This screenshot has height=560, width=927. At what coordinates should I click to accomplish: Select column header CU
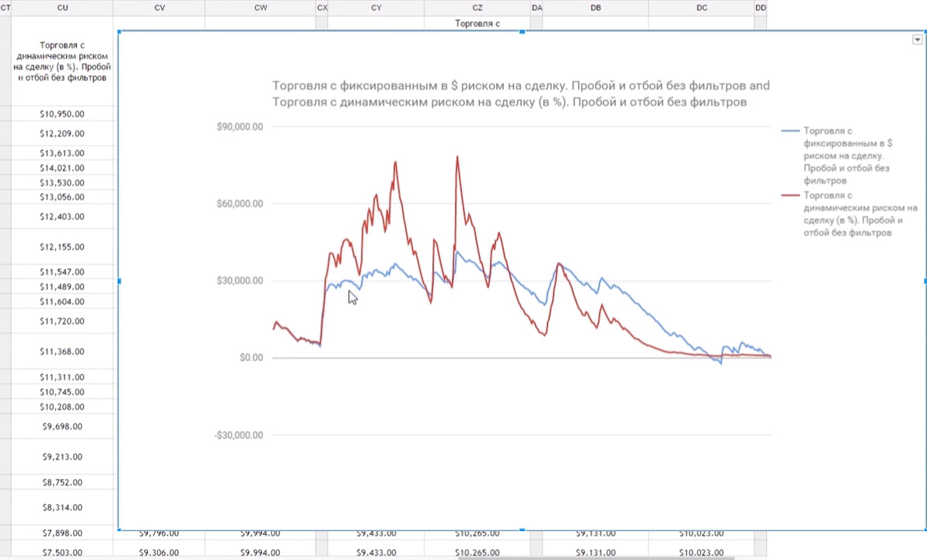pyautogui.click(x=62, y=8)
